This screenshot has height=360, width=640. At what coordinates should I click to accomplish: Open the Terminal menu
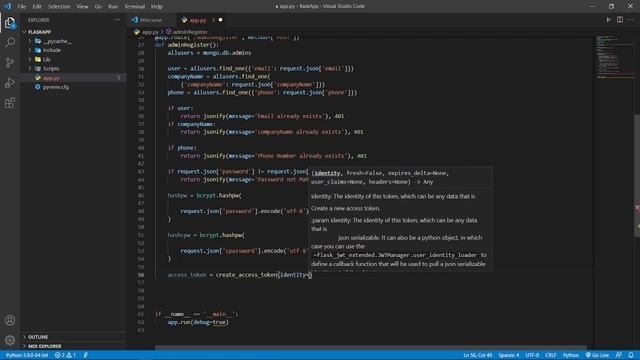[135, 7]
